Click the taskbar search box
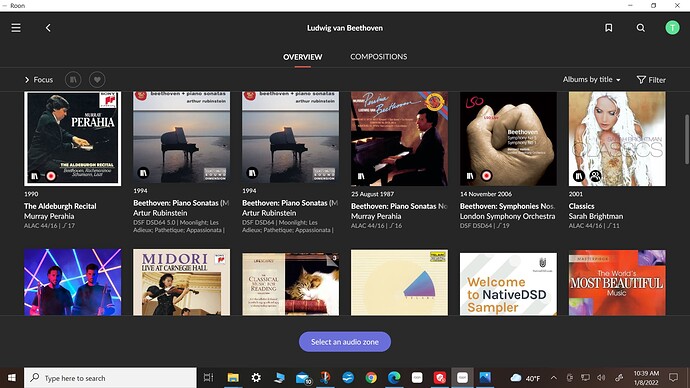The width and height of the screenshot is (690, 388). (x=110, y=378)
